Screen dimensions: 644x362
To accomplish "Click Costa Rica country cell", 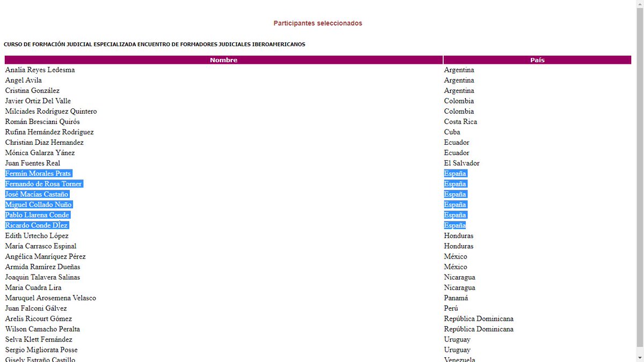I will [x=460, y=122].
